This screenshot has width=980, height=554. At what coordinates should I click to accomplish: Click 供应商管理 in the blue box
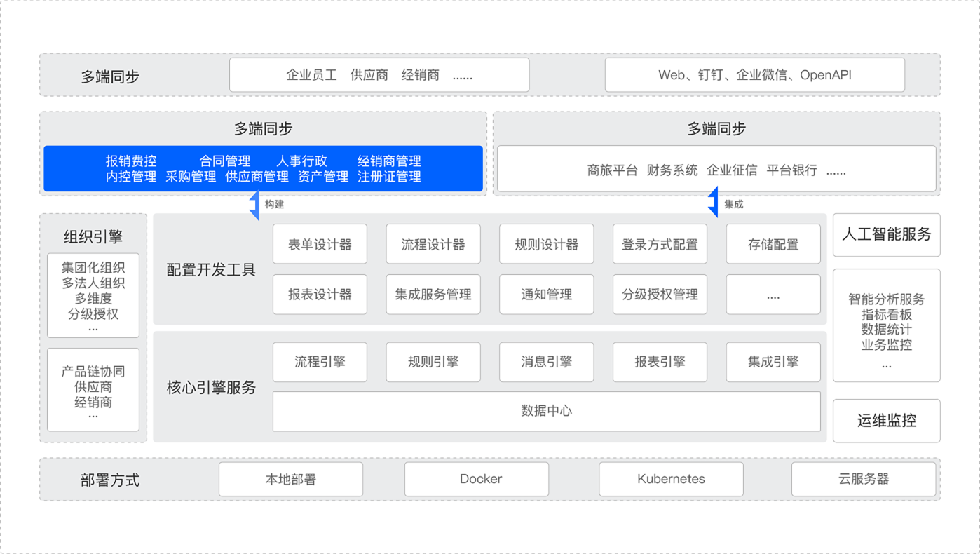tap(257, 177)
